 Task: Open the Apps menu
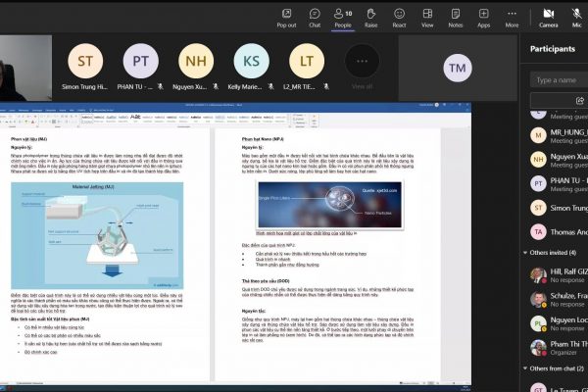483,17
